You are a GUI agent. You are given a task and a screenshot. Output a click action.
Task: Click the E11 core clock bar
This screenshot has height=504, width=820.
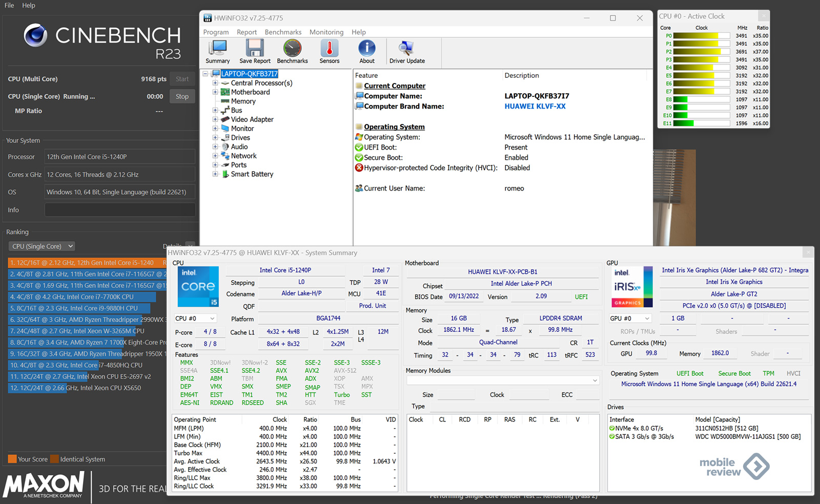(702, 123)
